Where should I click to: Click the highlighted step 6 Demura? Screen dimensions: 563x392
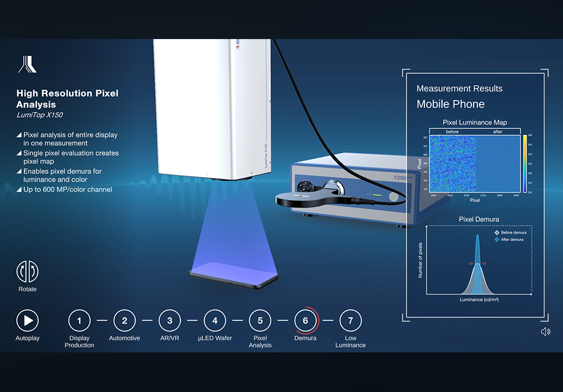point(306,321)
